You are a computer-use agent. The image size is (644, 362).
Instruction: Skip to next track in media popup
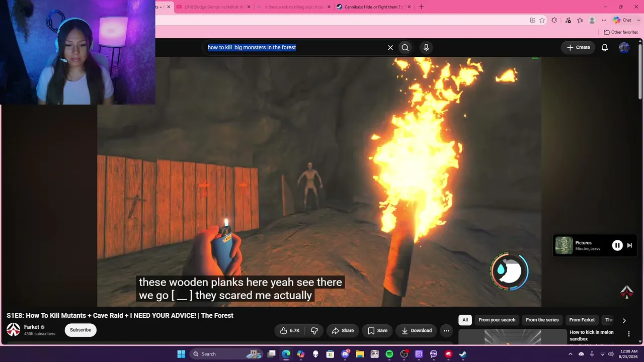click(629, 245)
